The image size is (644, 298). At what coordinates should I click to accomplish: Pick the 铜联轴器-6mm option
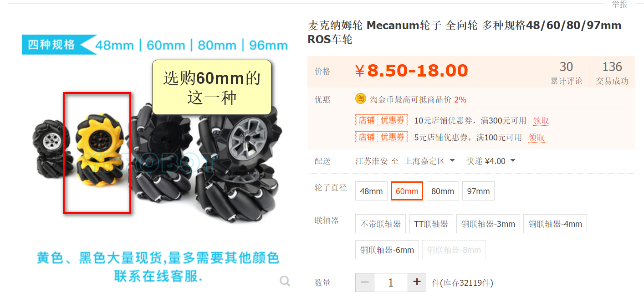(387, 250)
